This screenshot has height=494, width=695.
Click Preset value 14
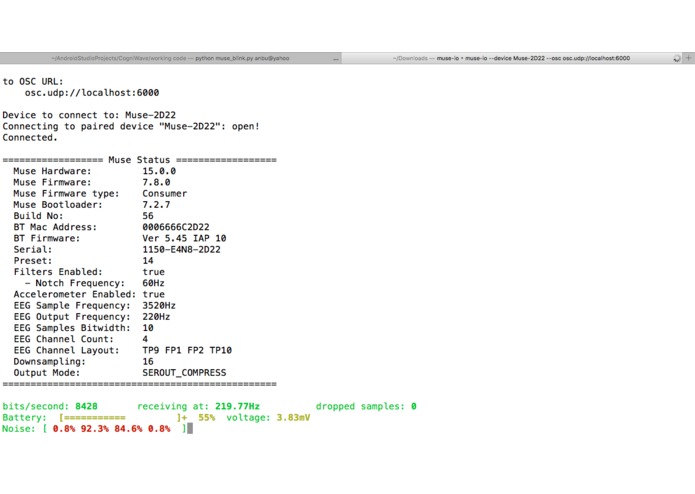point(148,261)
